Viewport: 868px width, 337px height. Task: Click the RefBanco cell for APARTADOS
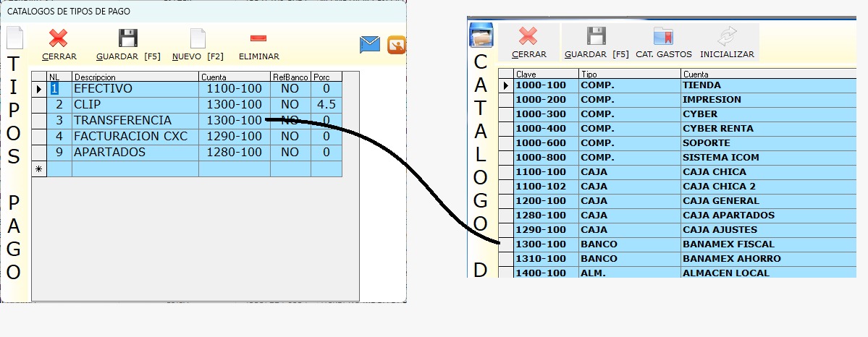(290, 153)
